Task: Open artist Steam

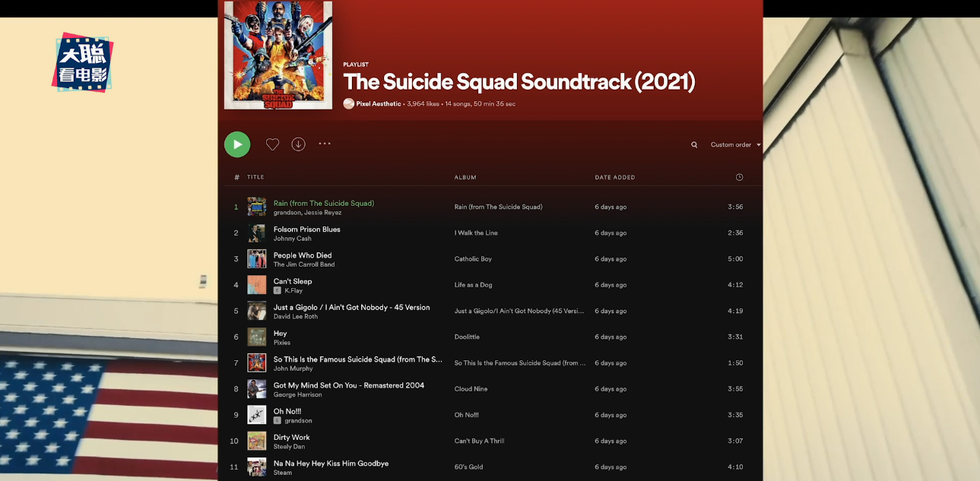Action: coord(283,473)
